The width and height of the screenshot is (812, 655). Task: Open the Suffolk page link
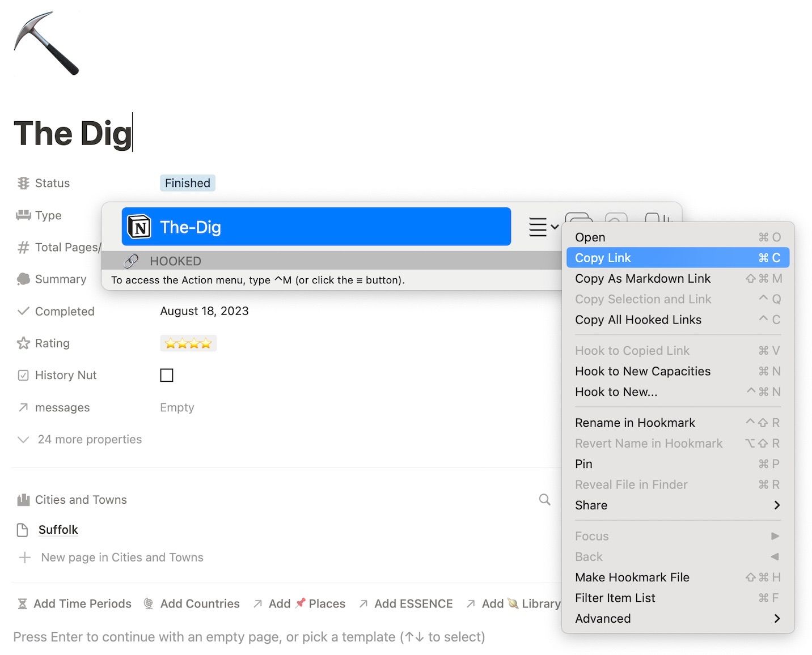point(58,530)
